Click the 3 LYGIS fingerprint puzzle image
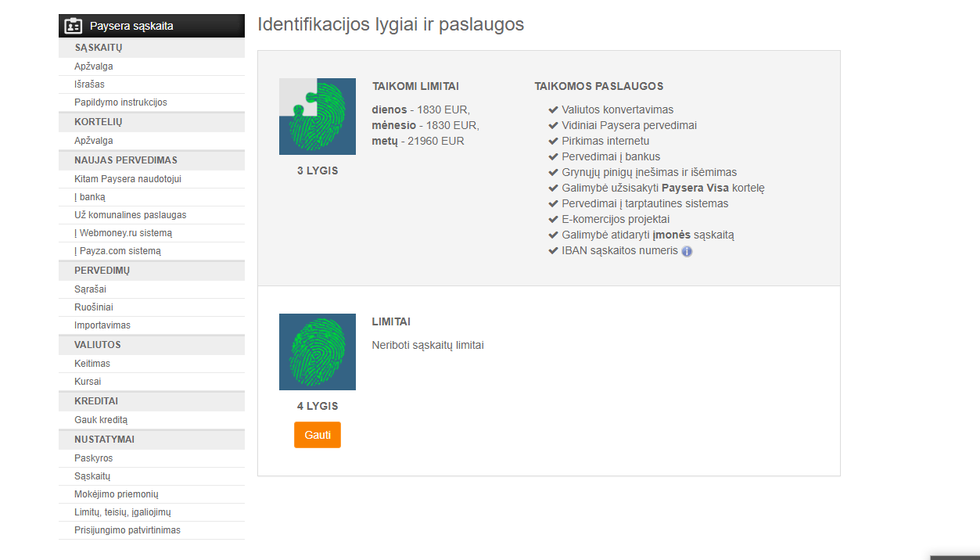The width and height of the screenshot is (980, 560). 318,117
